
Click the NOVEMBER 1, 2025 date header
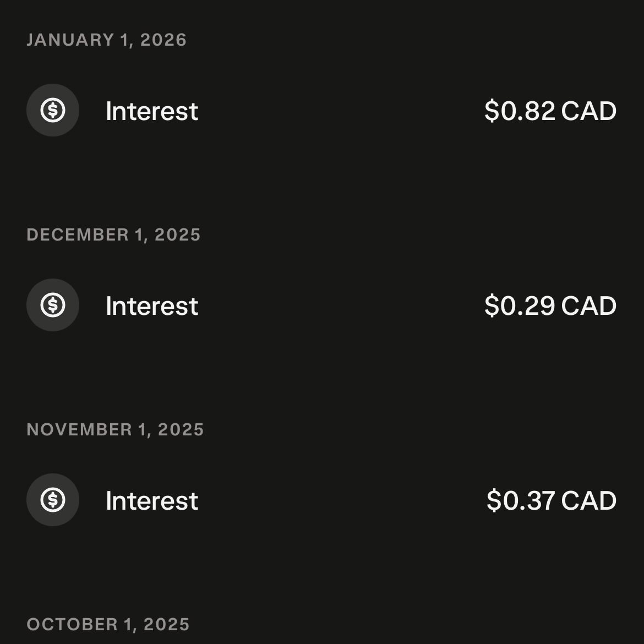tap(115, 430)
